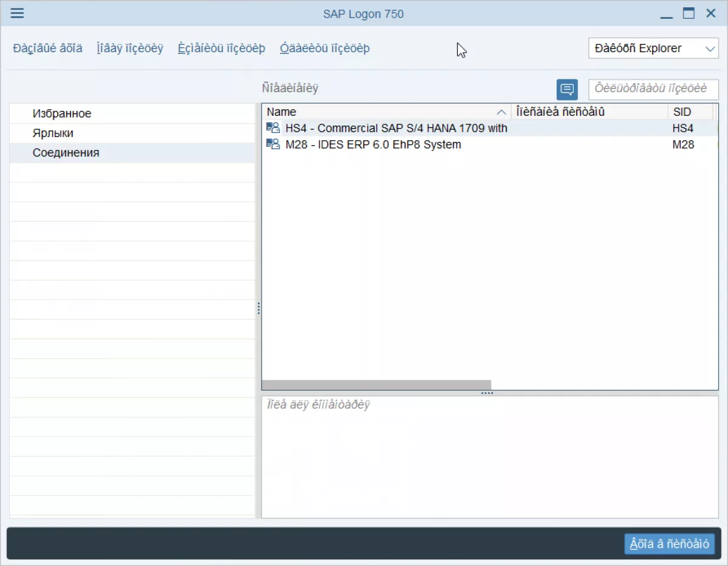Select Избранное in the left tree

point(132,113)
